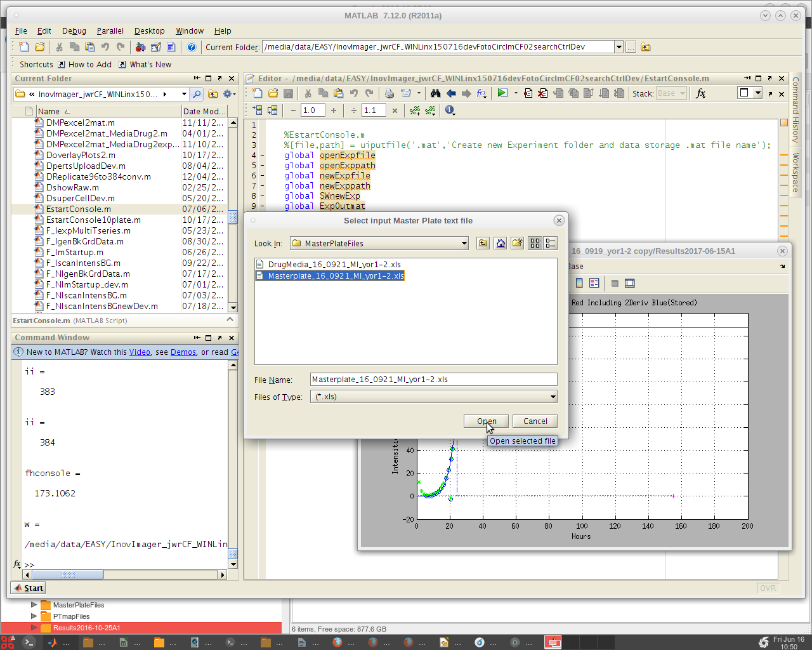The image size is (812, 650).
Task: Click the binoculars Find icon in Editor
Action: point(435,93)
